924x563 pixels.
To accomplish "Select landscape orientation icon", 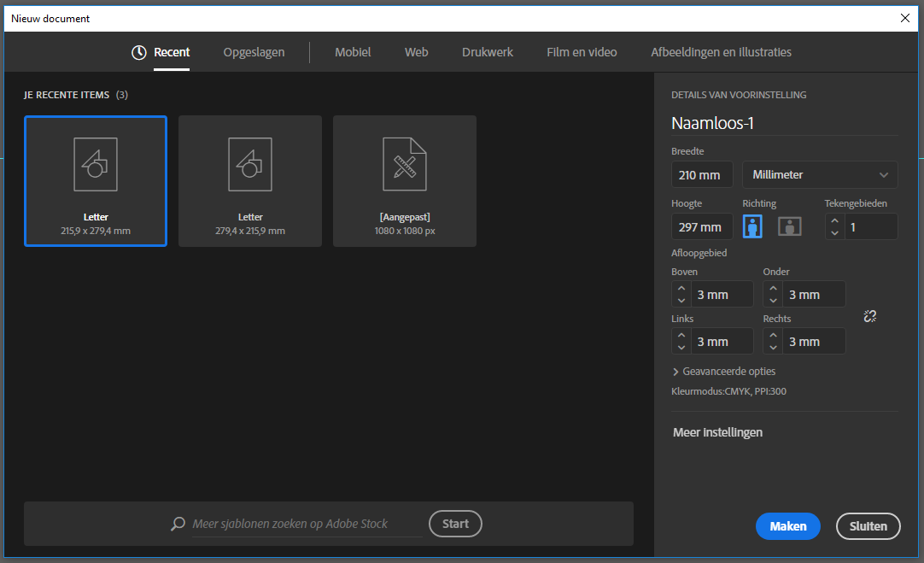I will [789, 226].
